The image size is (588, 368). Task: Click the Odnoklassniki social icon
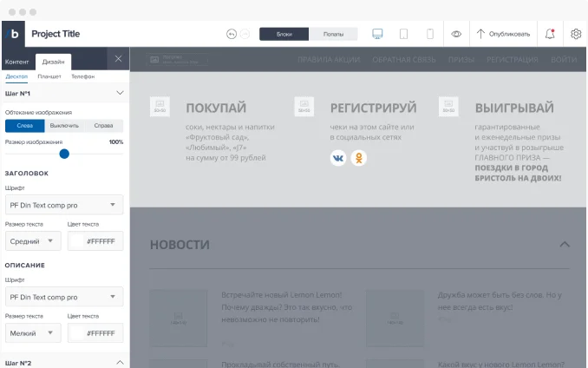point(359,158)
